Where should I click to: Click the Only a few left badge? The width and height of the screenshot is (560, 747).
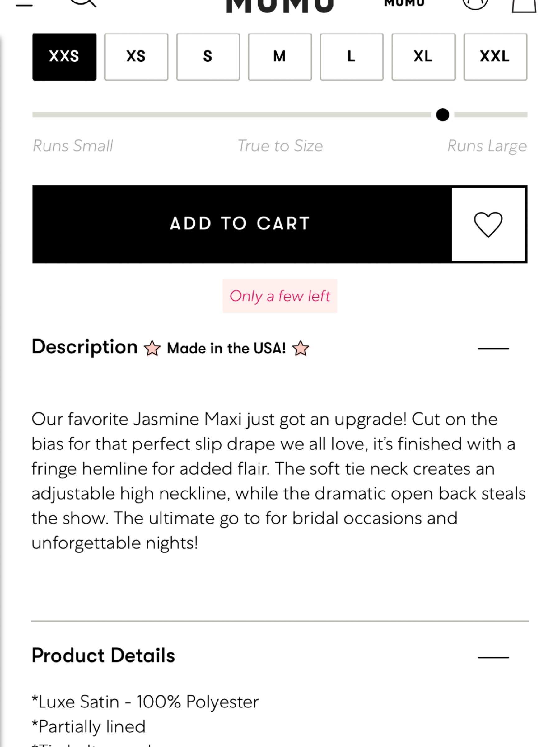pos(280,296)
